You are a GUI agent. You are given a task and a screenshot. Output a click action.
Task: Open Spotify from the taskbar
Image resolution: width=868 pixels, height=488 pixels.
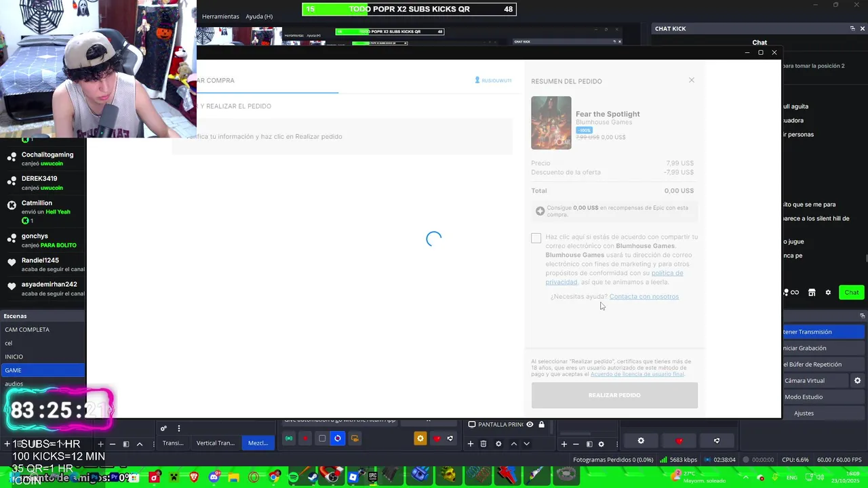point(293,477)
